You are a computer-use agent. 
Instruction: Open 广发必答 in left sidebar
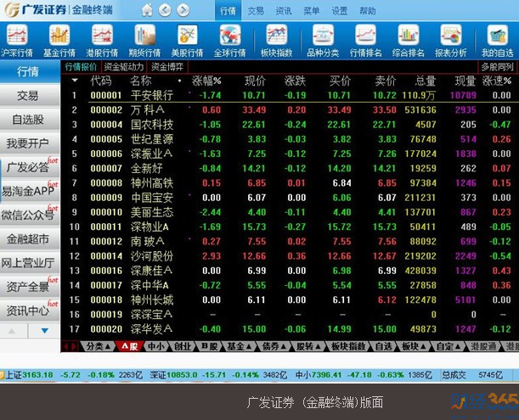[30, 167]
